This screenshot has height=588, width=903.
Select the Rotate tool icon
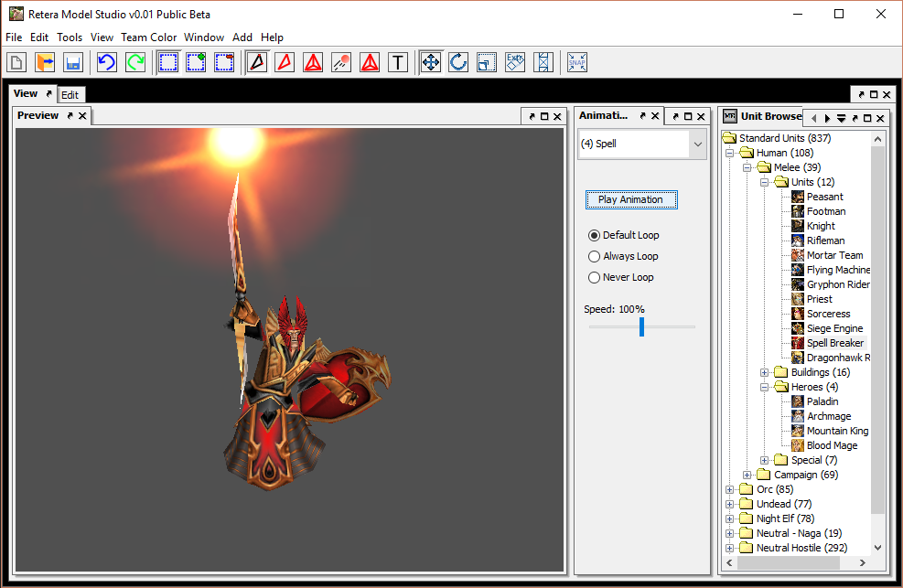point(458,62)
